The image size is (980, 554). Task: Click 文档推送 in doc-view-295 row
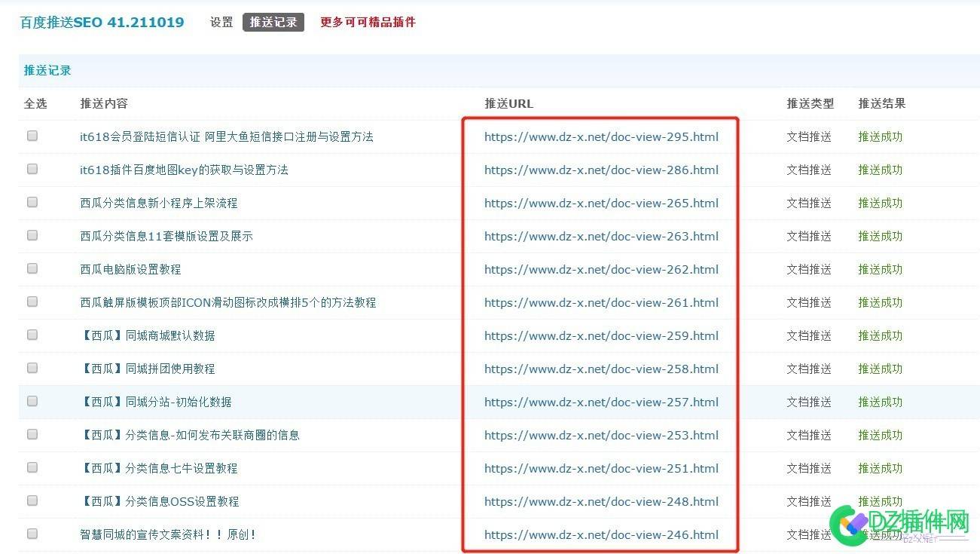(x=809, y=137)
